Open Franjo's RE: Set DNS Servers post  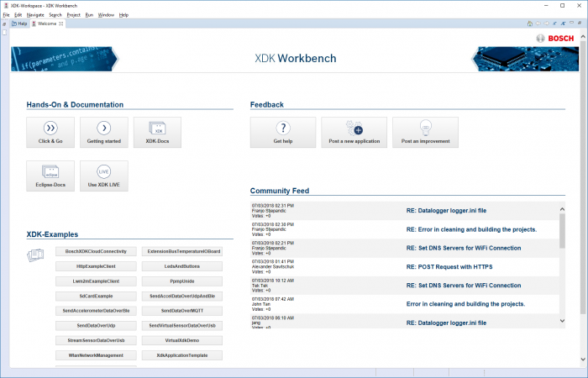pos(464,249)
